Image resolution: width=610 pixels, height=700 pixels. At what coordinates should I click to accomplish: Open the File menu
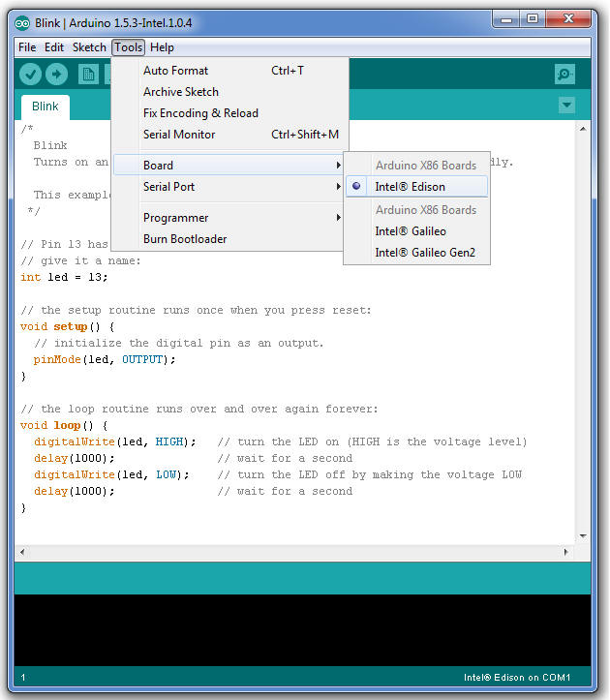(x=27, y=47)
